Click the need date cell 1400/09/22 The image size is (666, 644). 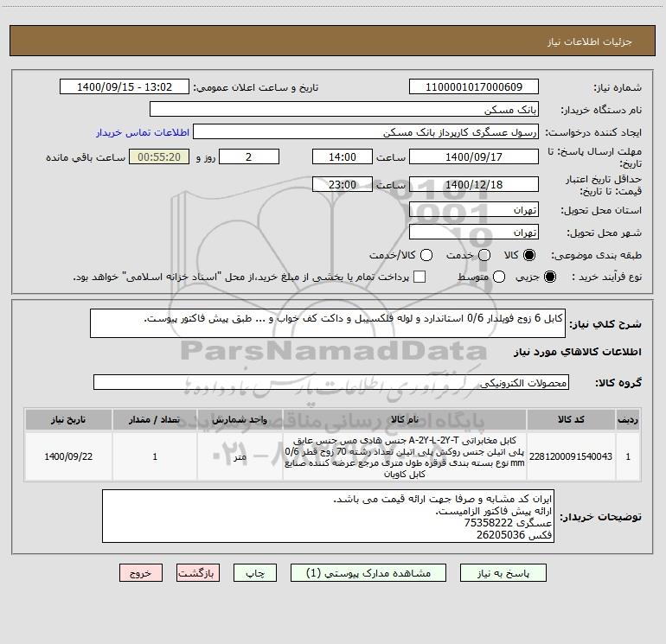click(68, 456)
